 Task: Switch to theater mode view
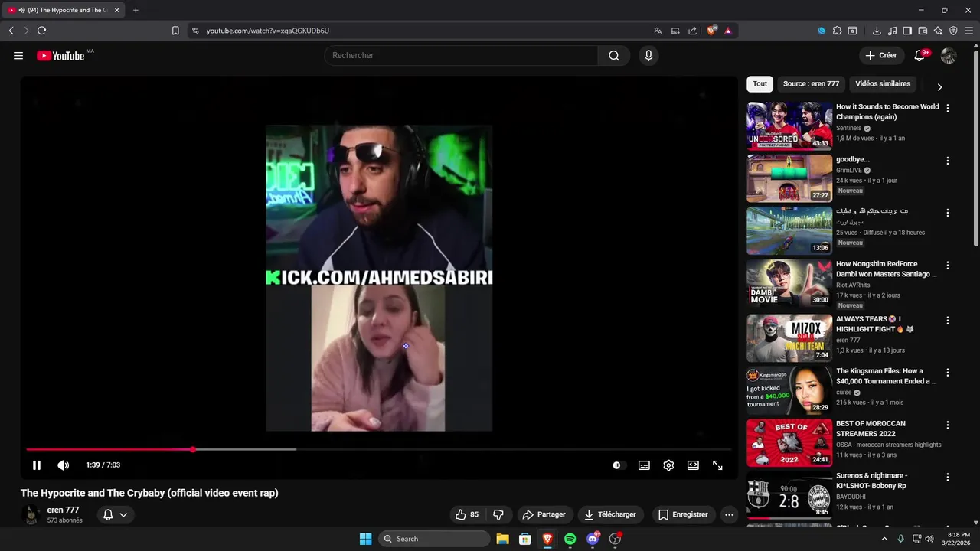pyautogui.click(x=693, y=465)
